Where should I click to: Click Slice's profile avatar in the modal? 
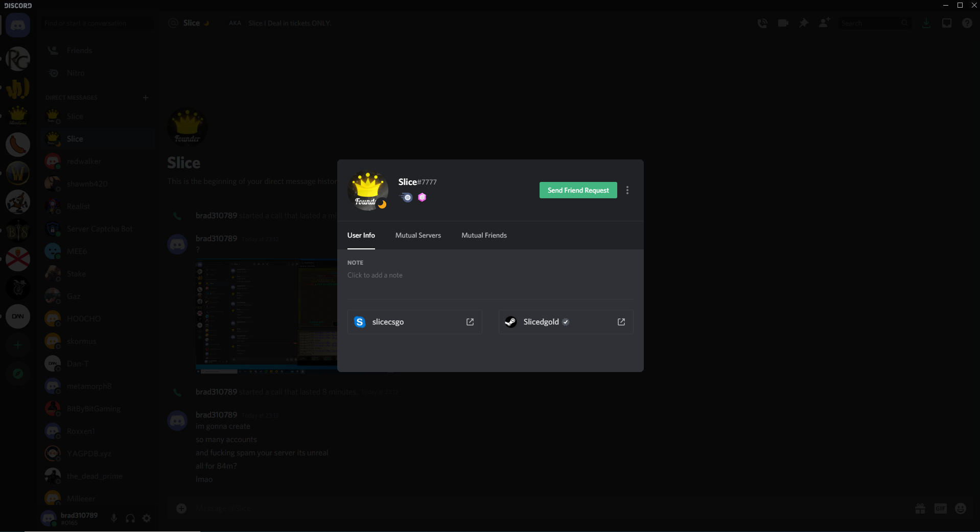368,190
